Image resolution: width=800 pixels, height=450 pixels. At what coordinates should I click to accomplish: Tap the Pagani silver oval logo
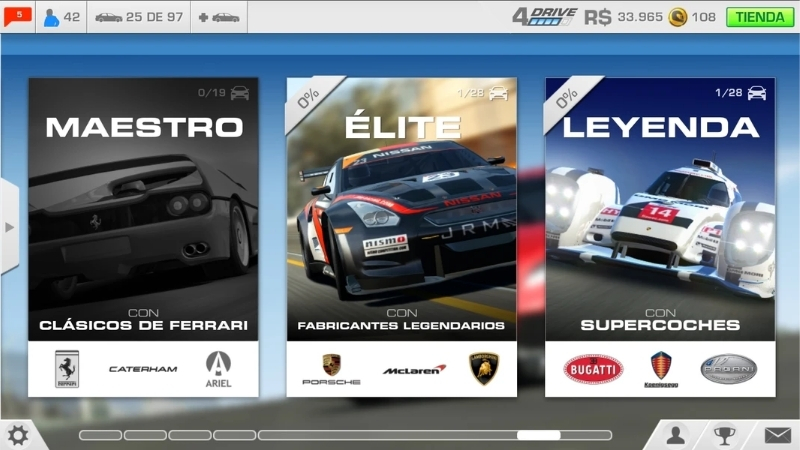pos(729,369)
